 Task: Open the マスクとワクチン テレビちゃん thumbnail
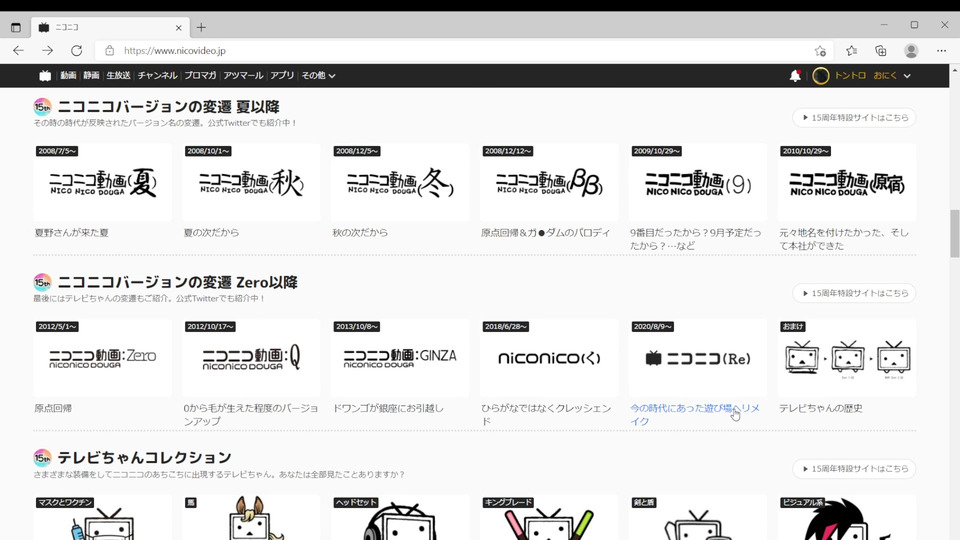pyautogui.click(x=103, y=518)
